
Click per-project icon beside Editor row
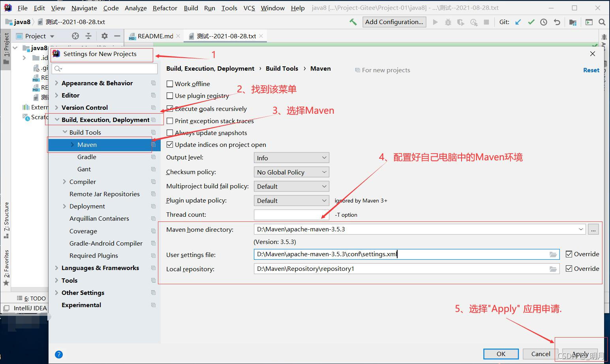point(153,95)
